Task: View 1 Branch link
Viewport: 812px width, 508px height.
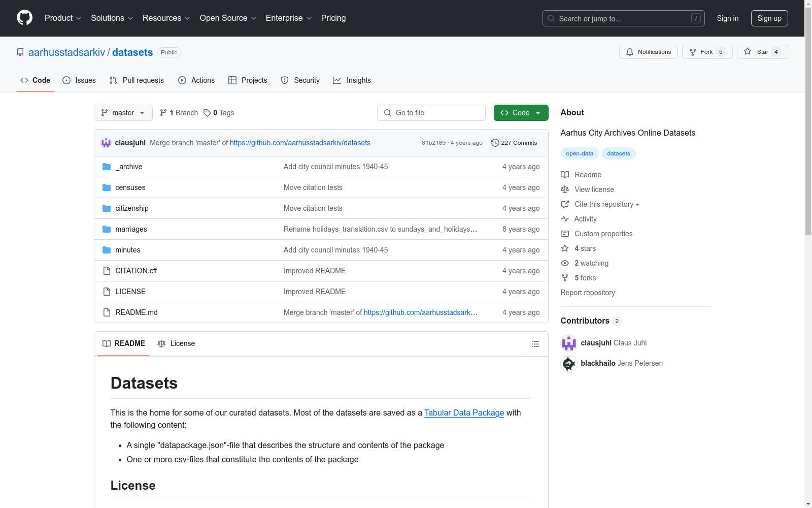Action: [179, 113]
